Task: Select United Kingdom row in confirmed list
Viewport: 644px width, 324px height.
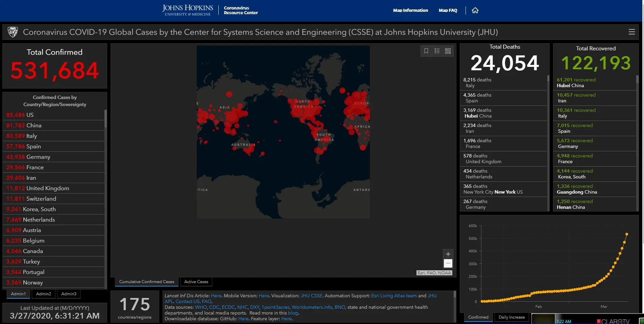Action: pos(54,188)
